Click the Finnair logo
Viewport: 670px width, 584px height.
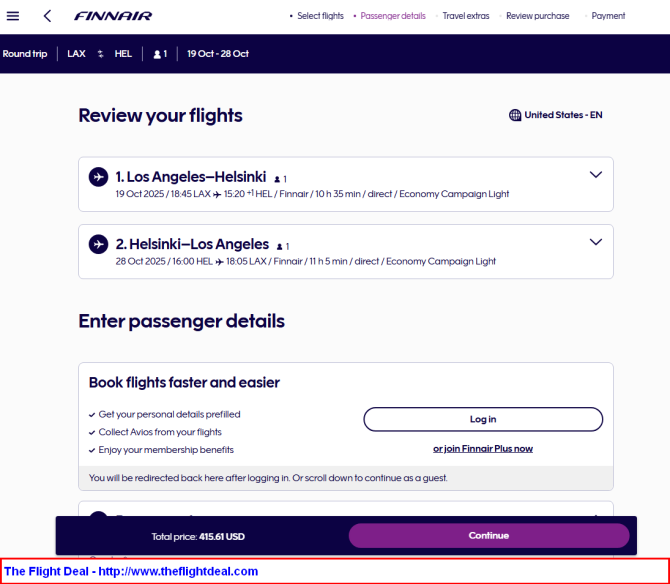(x=113, y=16)
